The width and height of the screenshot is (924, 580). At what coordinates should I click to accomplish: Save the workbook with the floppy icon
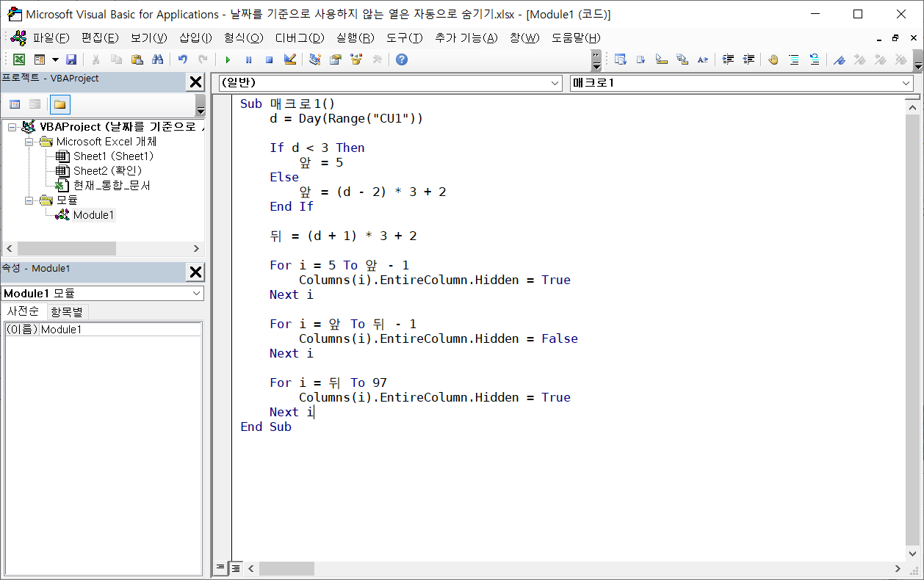71,59
